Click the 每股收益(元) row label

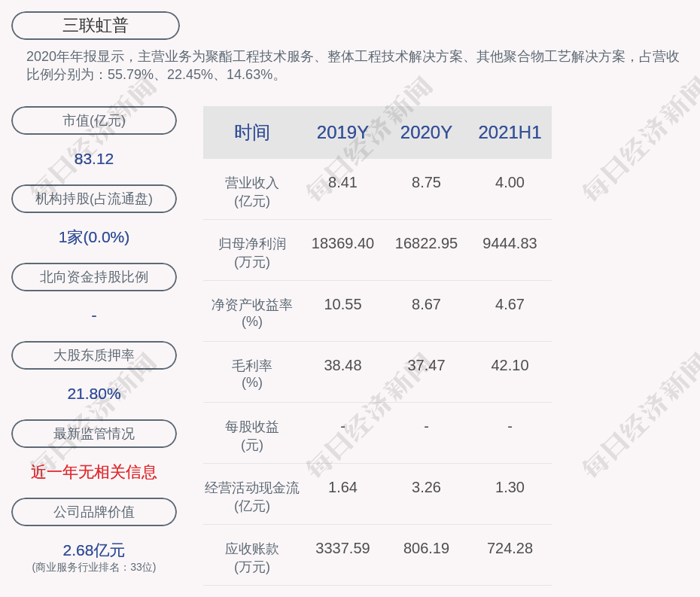tap(252, 436)
